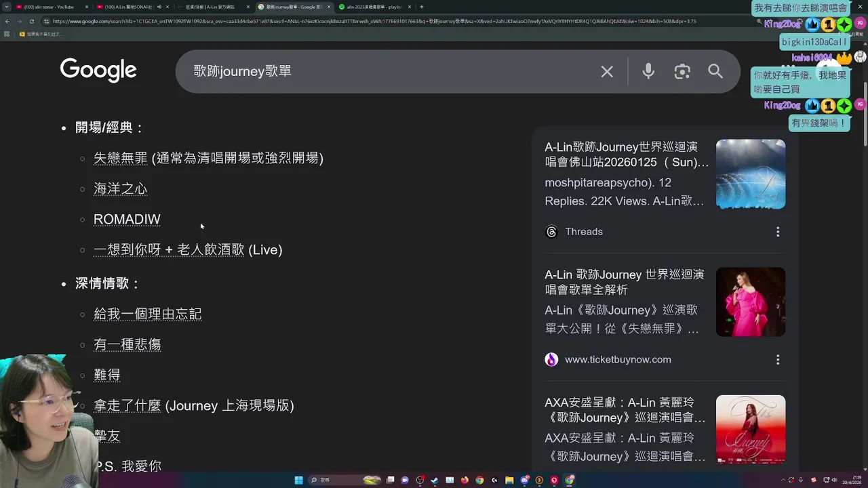Open the purple video chat app on the taskbar
The width and height of the screenshot is (868, 488).
click(405, 480)
